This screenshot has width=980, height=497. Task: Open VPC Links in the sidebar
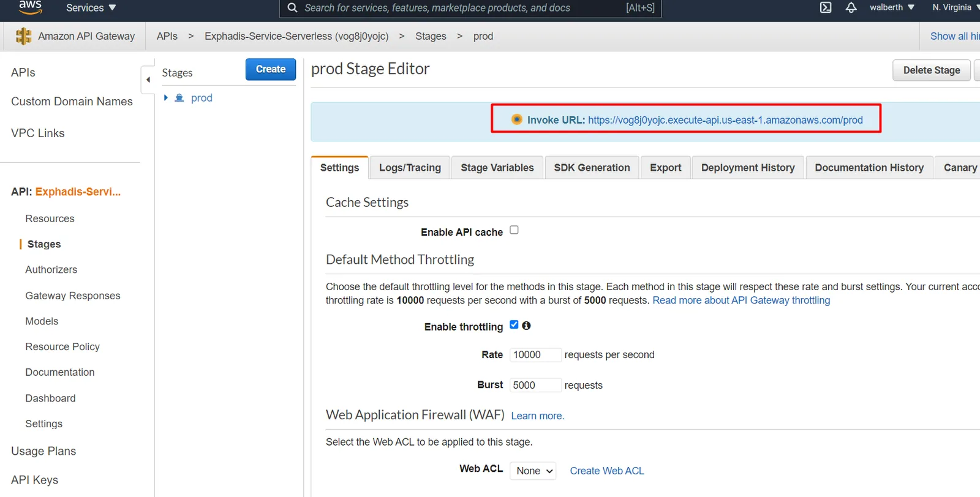pos(37,133)
